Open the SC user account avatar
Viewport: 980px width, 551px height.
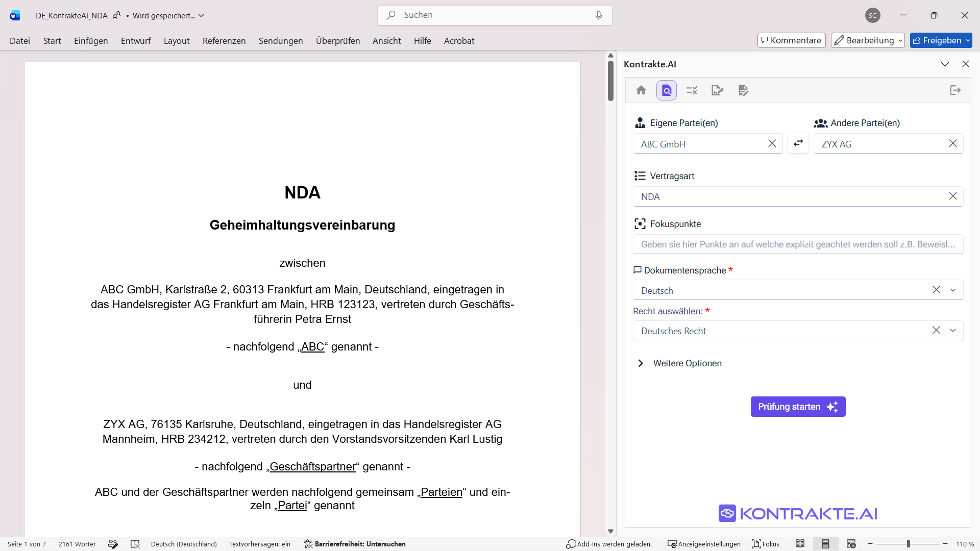873,15
